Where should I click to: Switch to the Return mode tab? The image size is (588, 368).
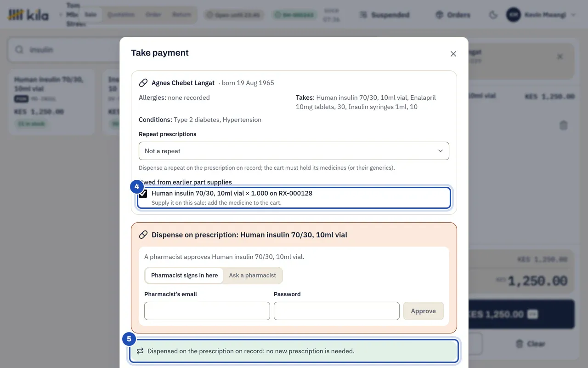click(181, 15)
